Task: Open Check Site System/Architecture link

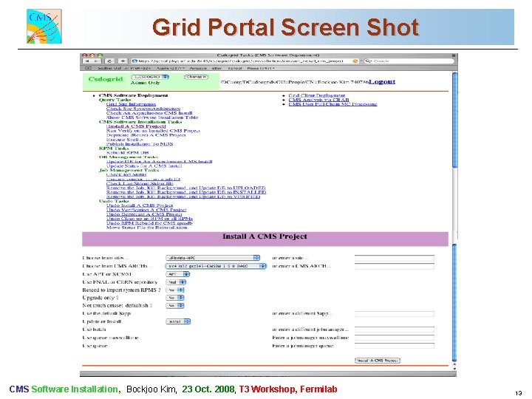Action: (143, 109)
